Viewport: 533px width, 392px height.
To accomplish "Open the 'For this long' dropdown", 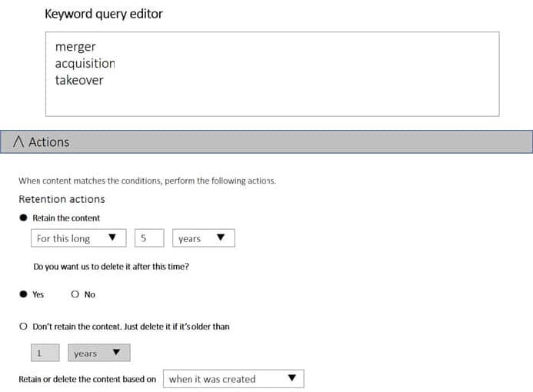I will click(x=78, y=238).
